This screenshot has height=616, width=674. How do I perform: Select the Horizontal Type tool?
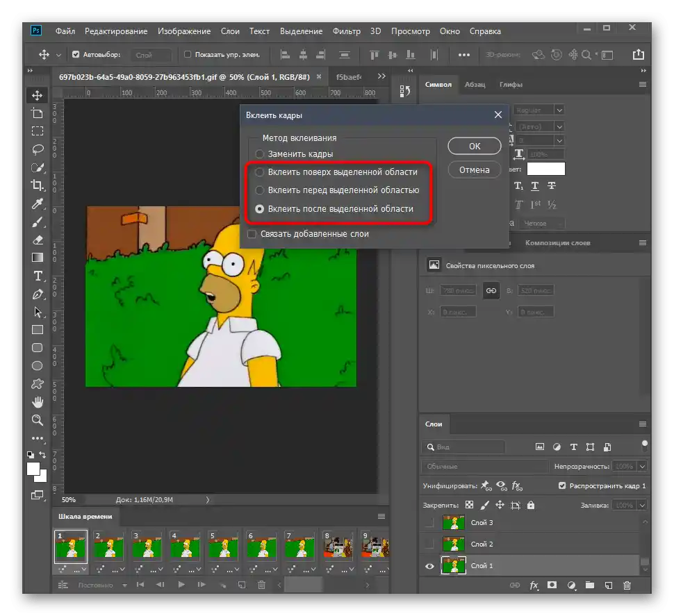pyautogui.click(x=38, y=276)
